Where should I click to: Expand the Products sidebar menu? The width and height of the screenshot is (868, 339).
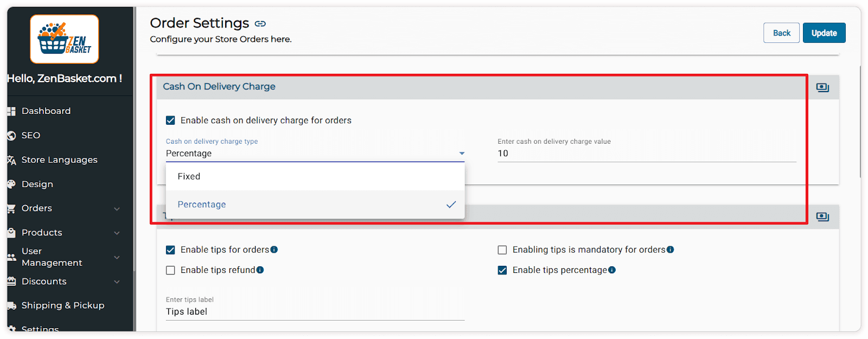(42, 233)
